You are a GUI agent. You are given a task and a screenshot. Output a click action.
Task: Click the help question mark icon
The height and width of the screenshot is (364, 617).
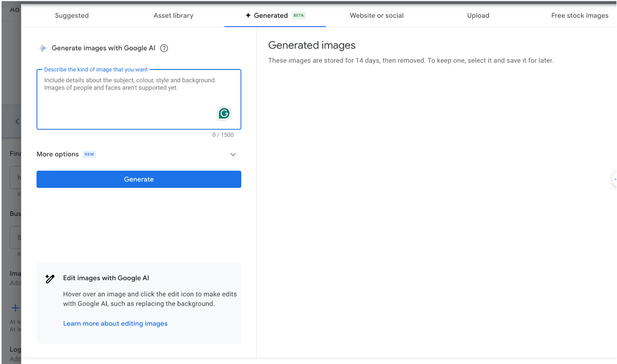164,48
